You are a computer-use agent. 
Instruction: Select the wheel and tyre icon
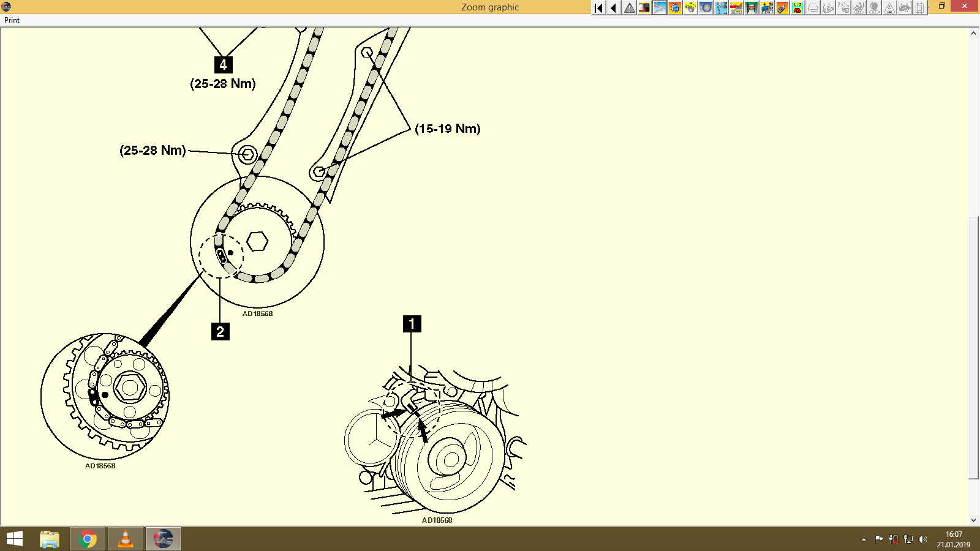[x=705, y=8]
